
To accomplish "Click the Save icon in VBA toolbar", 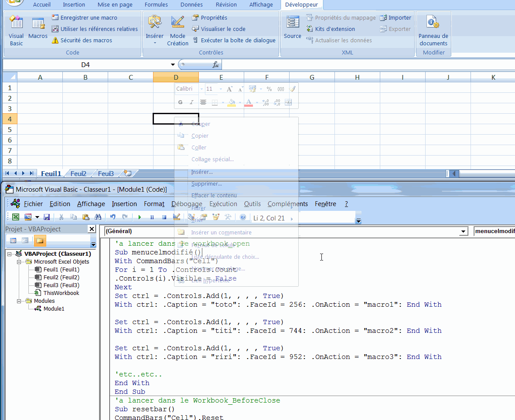I will point(47,217).
